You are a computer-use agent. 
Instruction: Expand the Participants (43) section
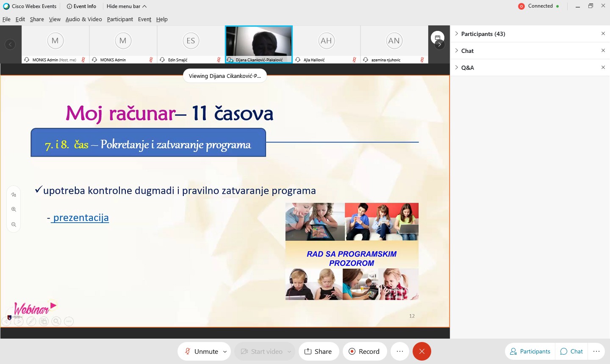(483, 34)
